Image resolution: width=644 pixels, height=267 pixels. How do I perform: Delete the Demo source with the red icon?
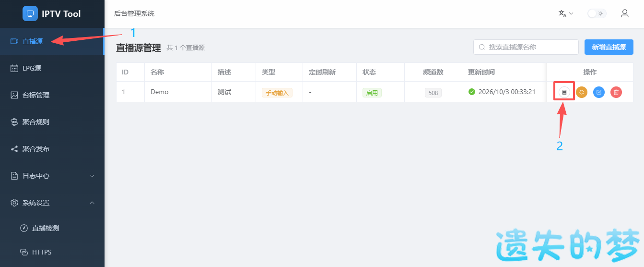tap(616, 92)
